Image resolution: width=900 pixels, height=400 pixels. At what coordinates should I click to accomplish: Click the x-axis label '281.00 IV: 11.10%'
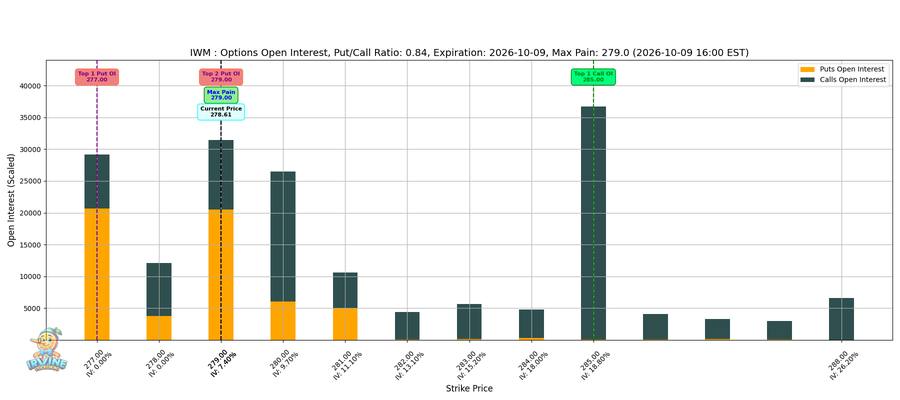coord(346,363)
